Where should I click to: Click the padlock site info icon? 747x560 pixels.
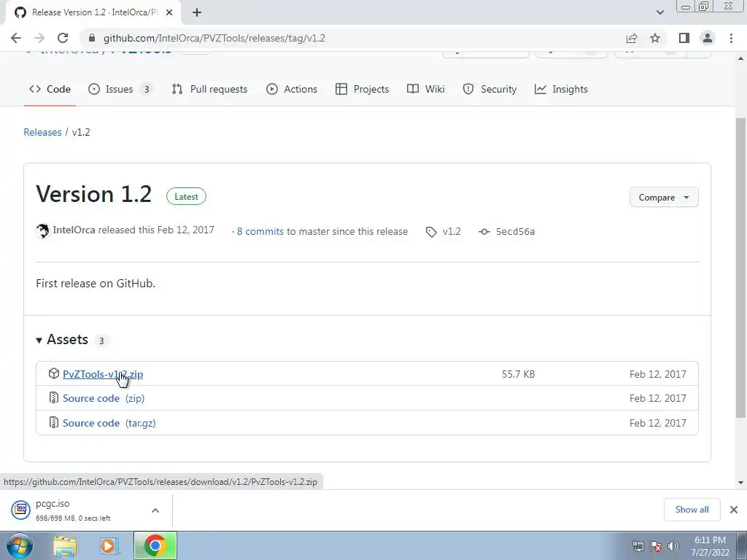pyautogui.click(x=93, y=38)
